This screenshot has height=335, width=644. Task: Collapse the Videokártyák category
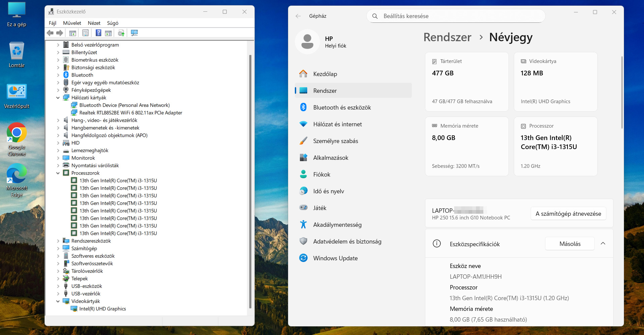pos(58,301)
